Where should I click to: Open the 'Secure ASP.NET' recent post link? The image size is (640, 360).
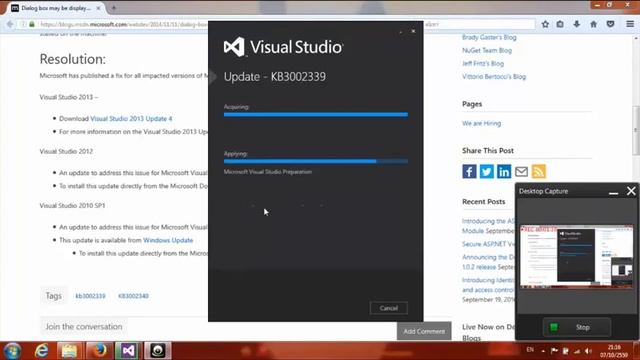(488, 244)
